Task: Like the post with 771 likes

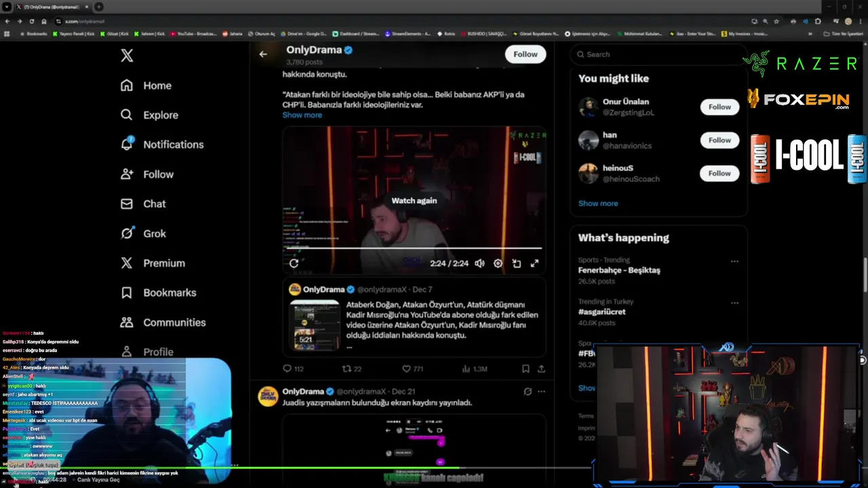Action: (x=412, y=369)
